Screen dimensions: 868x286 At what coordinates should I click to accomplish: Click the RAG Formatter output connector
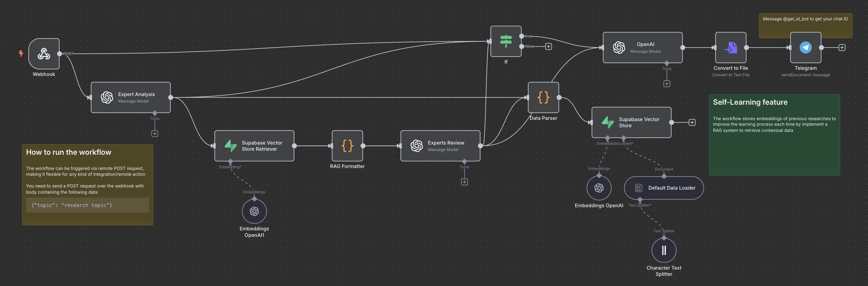[x=363, y=146]
